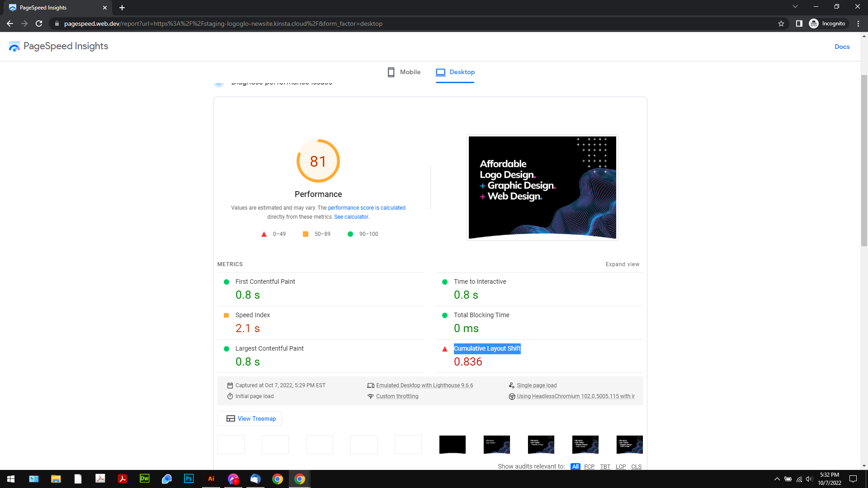
Task: Click the PageSpeed Insights logo icon
Action: 14,47
